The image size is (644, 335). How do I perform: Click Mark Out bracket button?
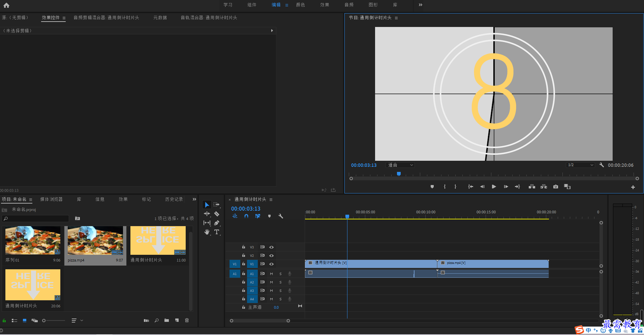[x=455, y=187]
